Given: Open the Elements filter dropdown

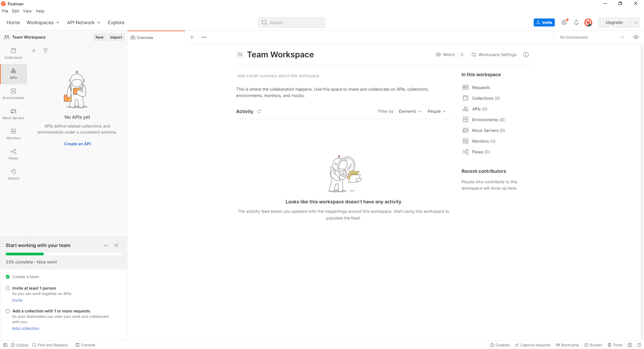Looking at the screenshot, I should [x=410, y=111].
